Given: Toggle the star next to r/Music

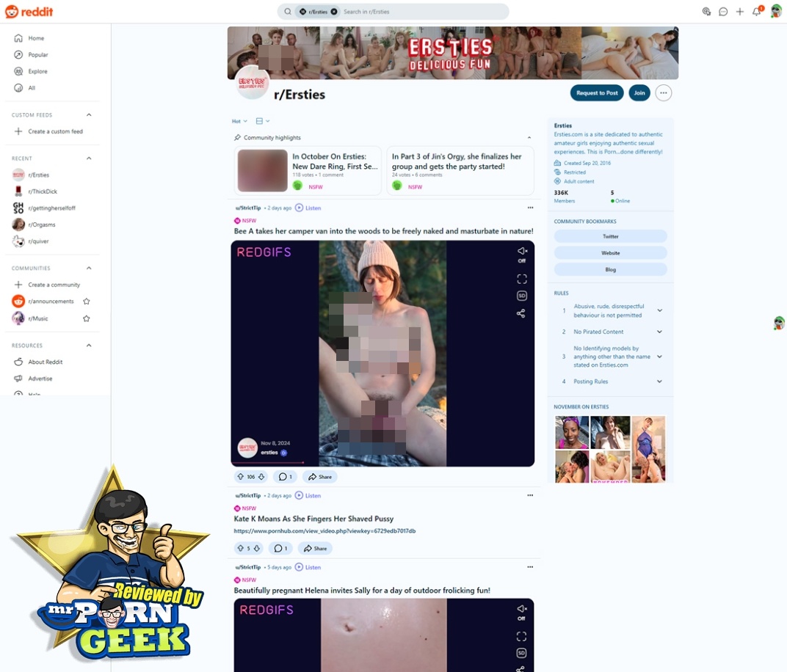Looking at the screenshot, I should point(87,318).
